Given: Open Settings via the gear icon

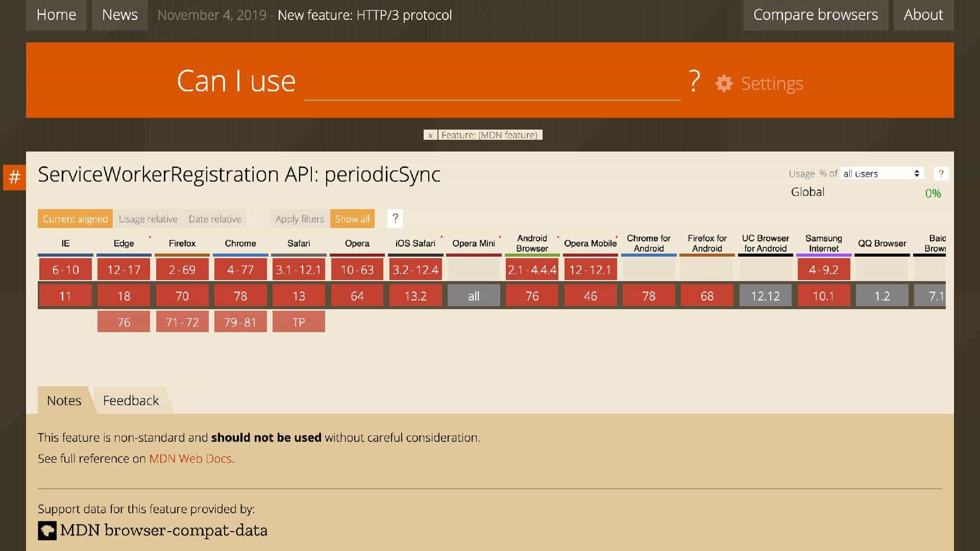Looking at the screenshot, I should point(723,83).
